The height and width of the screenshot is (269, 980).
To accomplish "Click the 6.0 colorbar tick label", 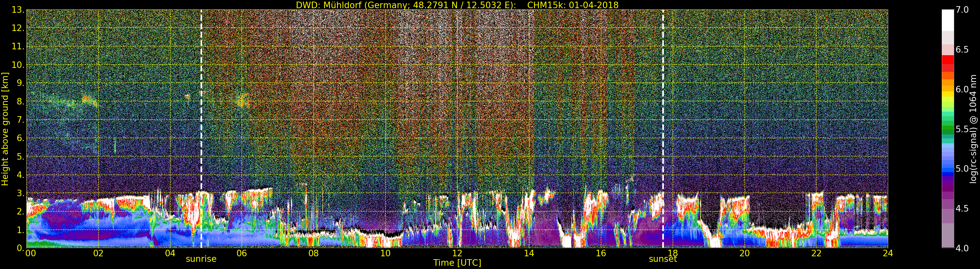I will coord(962,89).
